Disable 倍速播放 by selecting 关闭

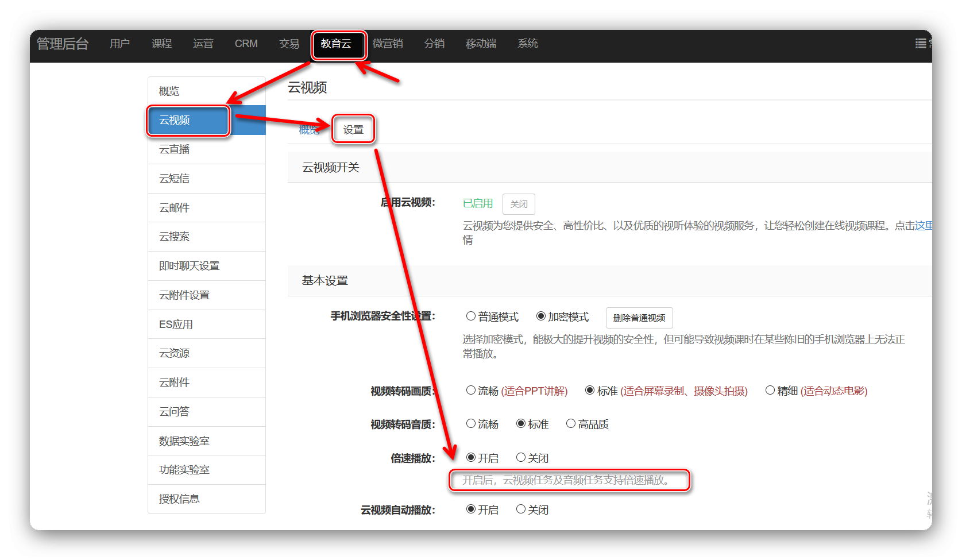(x=521, y=458)
